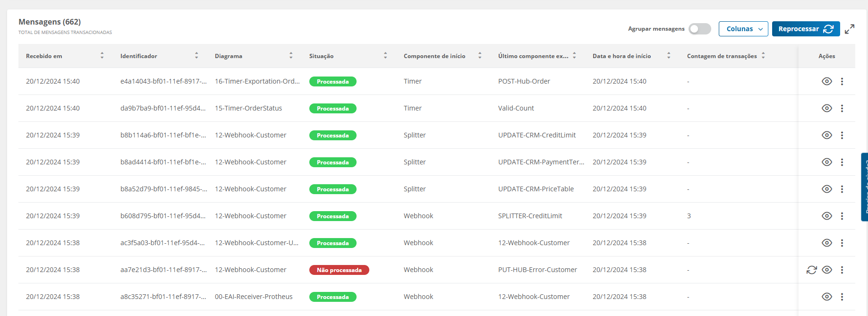This screenshot has width=868, height=316.
Task: Sort by Identificador column
Action: pos(196,56)
